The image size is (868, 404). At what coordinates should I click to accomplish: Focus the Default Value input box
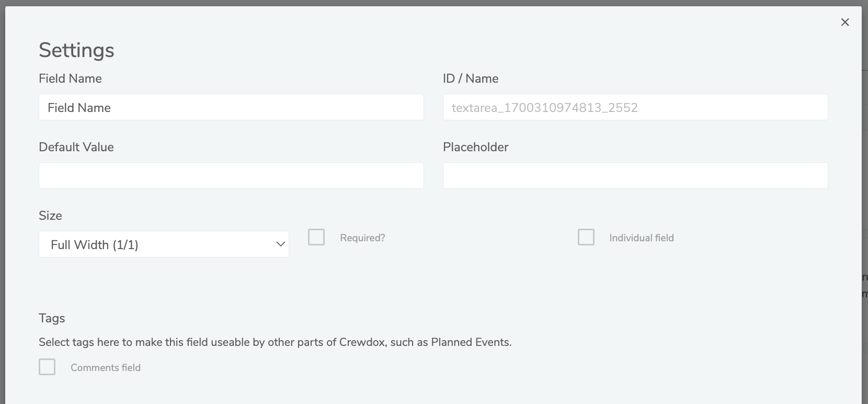(x=231, y=175)
